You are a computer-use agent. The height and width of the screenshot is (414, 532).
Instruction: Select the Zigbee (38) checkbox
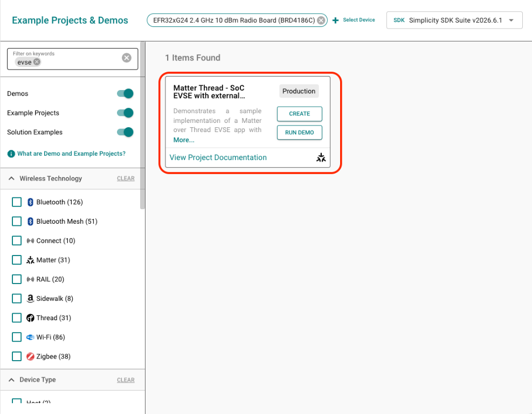coord(17,356)
